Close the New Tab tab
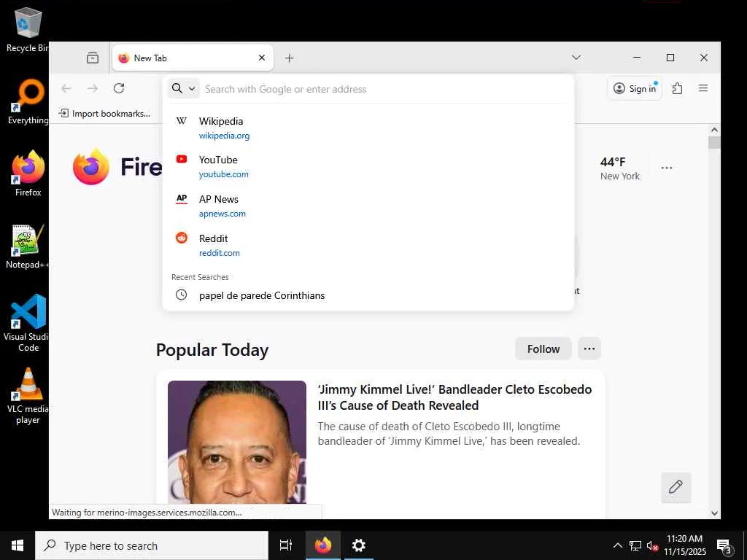Image resolution: width=747 pixels, height=560 pixels. click(262, 58)
